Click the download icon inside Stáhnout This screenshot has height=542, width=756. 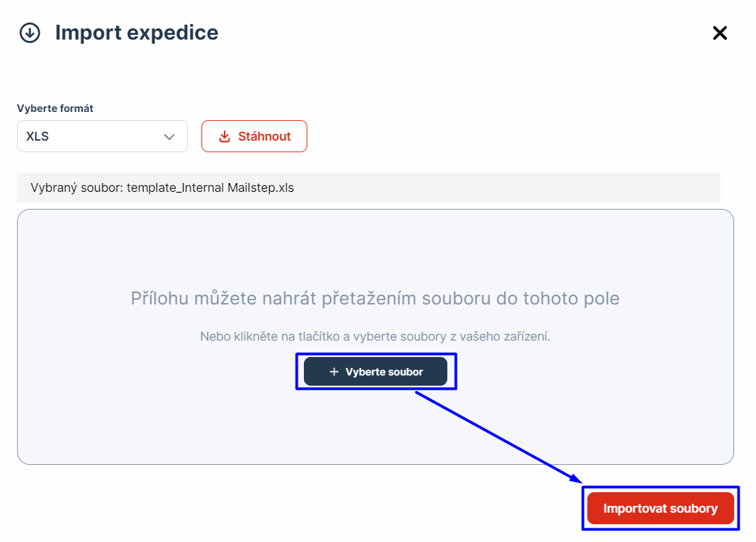[225, 137]
